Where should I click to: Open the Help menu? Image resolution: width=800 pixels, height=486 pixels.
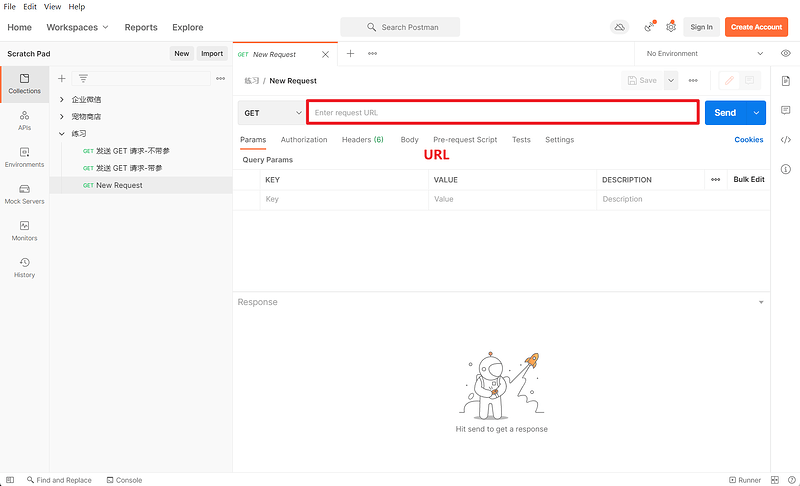77,7
